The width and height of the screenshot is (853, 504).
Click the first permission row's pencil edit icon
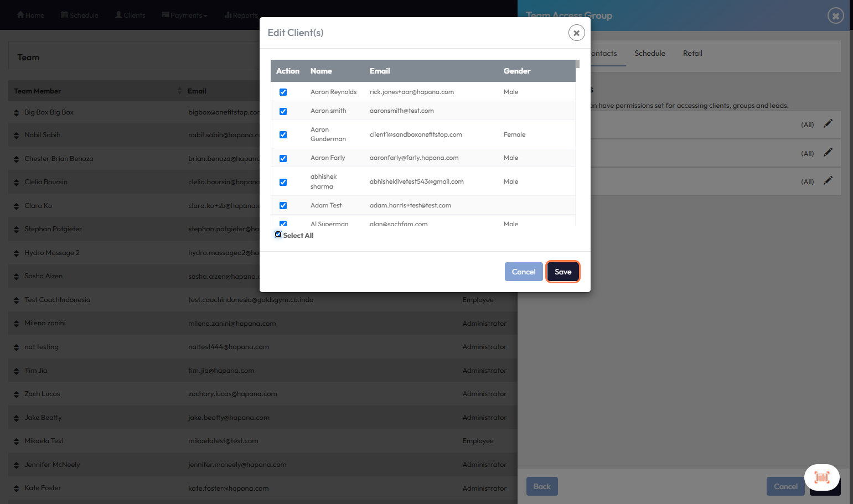(828, 124)
